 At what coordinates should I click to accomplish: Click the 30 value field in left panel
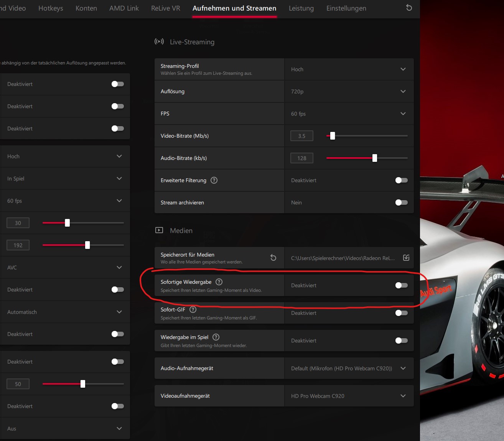coord(18,223)
